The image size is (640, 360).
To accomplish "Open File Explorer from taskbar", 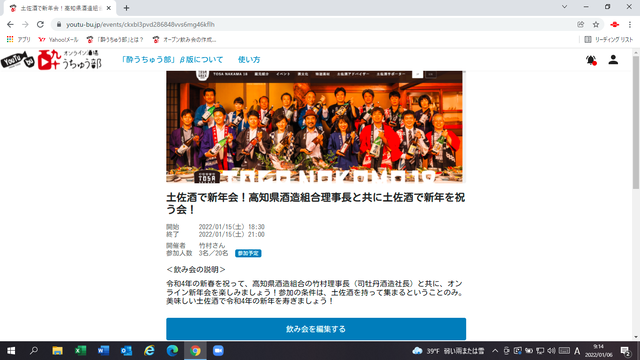I will click(x=57, y=351).
